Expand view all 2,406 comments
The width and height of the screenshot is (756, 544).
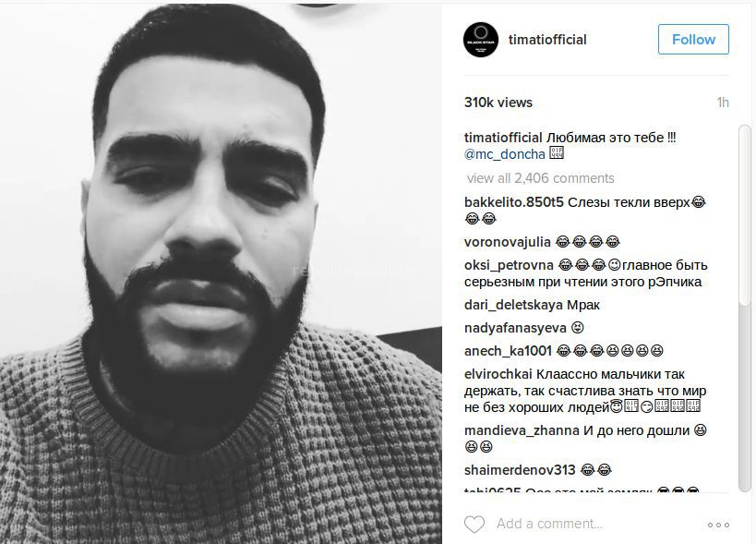(541, 178)
